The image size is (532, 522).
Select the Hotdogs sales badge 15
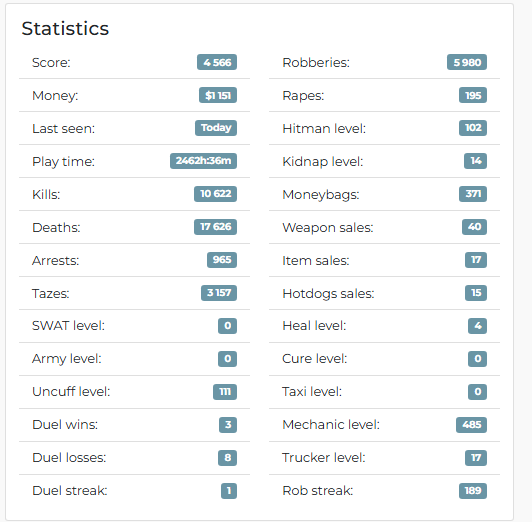[x=476, y=293]
